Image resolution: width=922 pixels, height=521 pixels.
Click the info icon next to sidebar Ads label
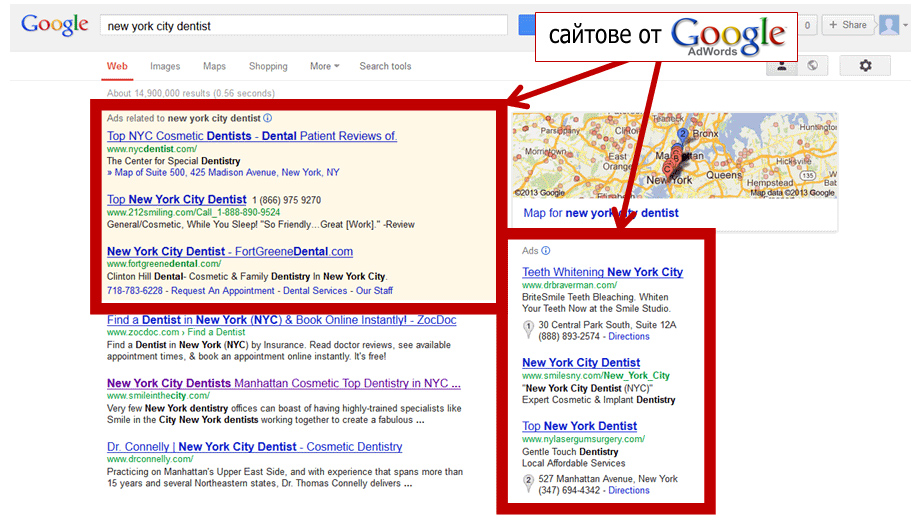(546, 251)
